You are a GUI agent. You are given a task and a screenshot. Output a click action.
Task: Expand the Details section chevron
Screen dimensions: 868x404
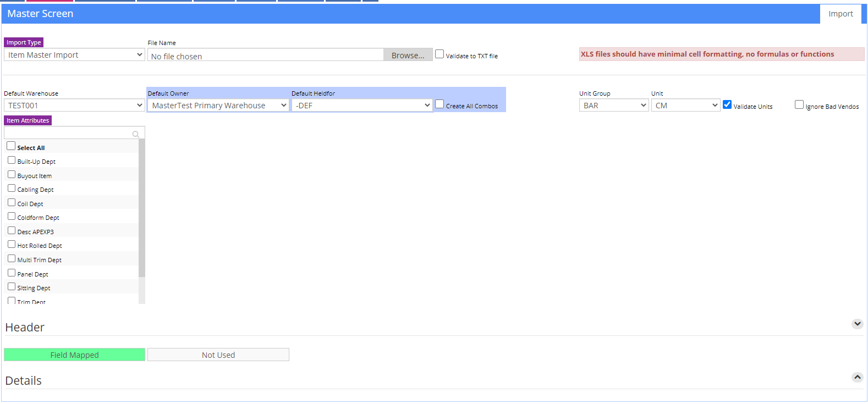(x=857, y=377)
